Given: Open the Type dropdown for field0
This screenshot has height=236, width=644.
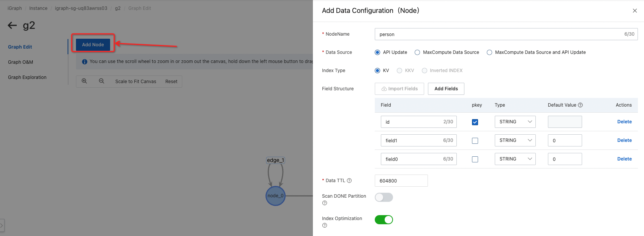Looking at the screenshot, I should pos(515,159).
